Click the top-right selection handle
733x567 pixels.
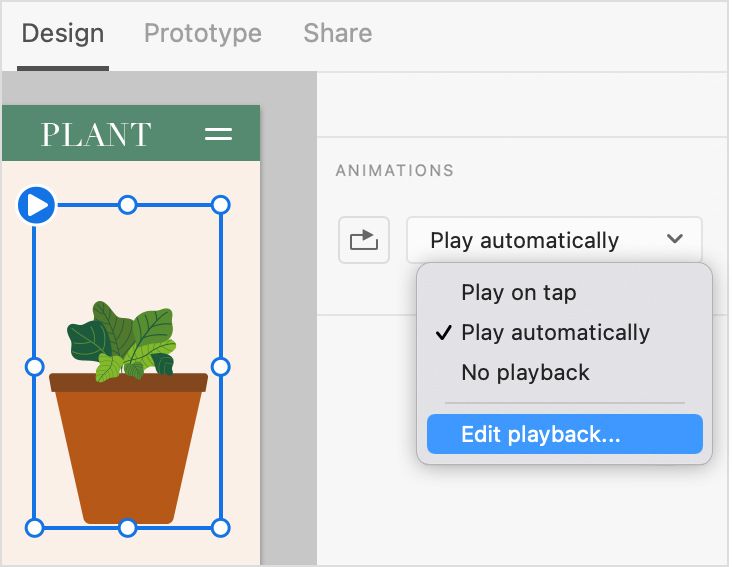click(x=221, y=205)
